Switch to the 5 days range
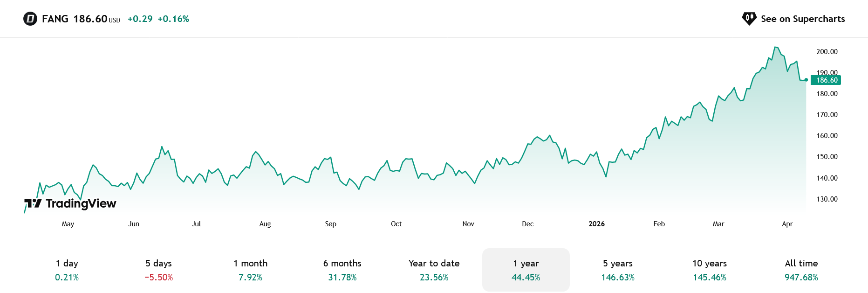This screenshot has width=868, height=293. (x=159, y=270)
